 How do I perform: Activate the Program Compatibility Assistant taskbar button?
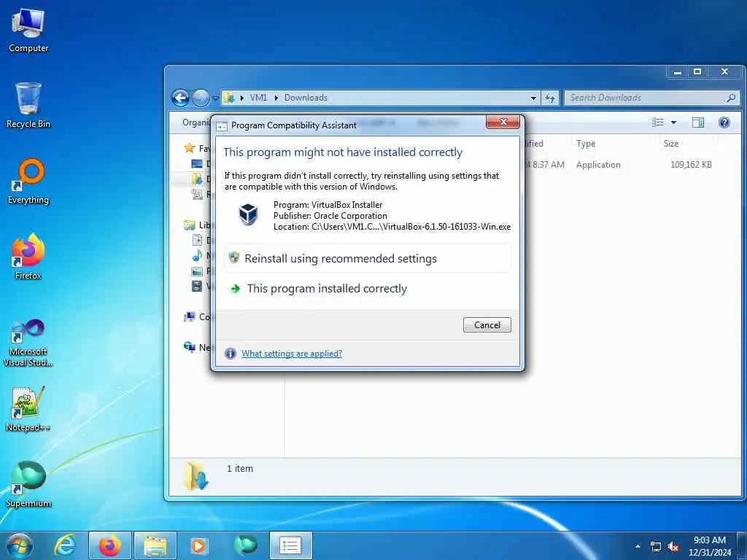click(290, 545)
